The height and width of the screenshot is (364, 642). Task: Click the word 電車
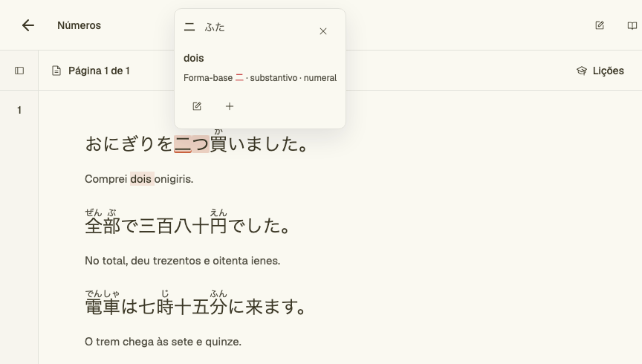coord(103,307)
